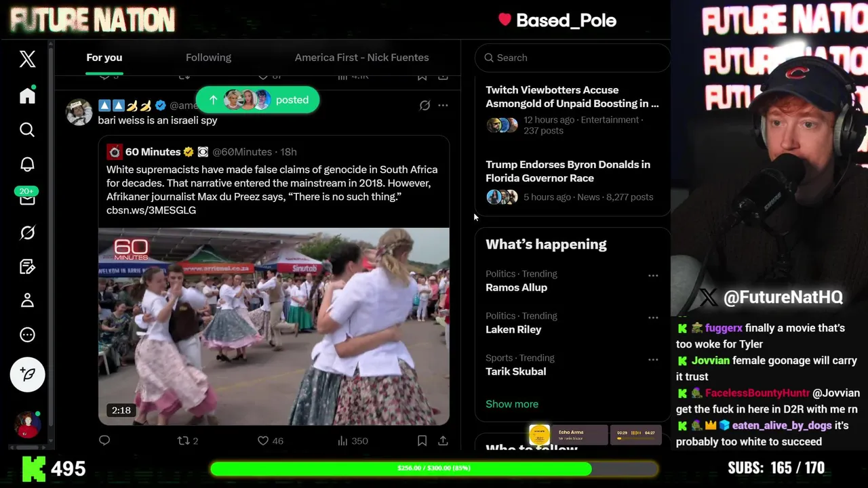Click the green donation goal progress bar

click(x=434, y=468)
